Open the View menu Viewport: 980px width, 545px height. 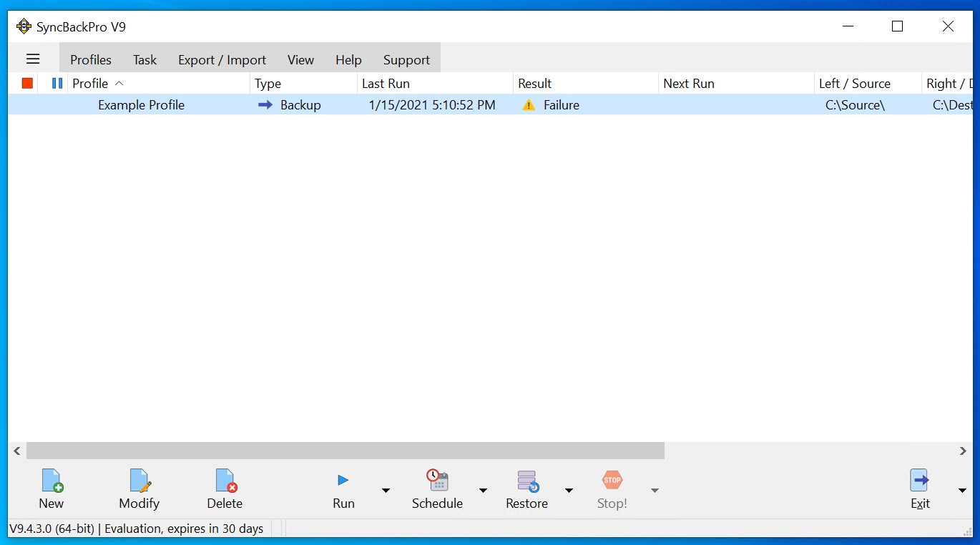300,60
